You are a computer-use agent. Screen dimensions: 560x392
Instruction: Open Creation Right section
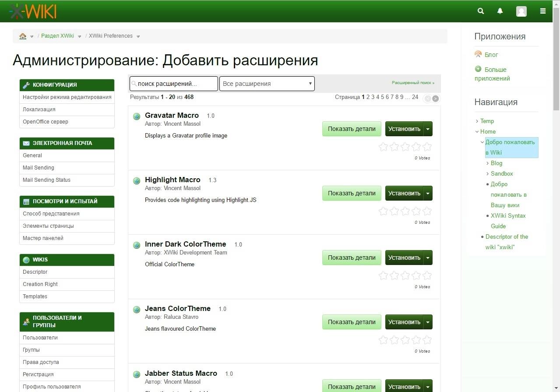(x=67, y=284)
